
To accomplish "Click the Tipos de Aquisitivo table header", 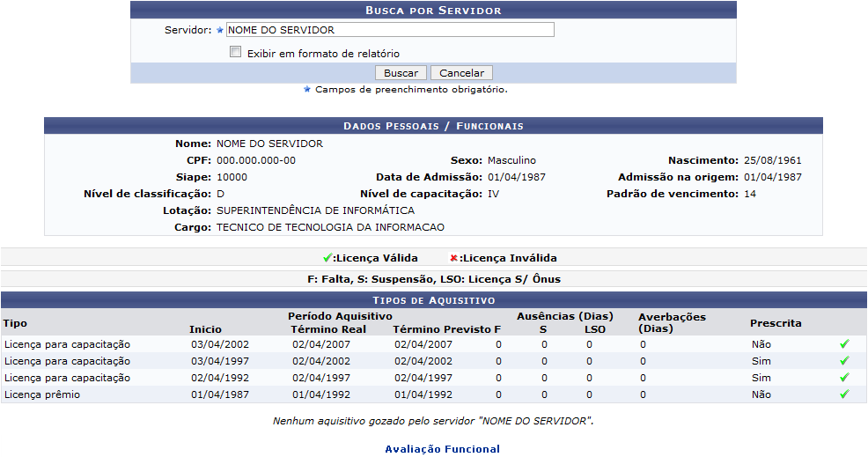I will coord(433,300).
